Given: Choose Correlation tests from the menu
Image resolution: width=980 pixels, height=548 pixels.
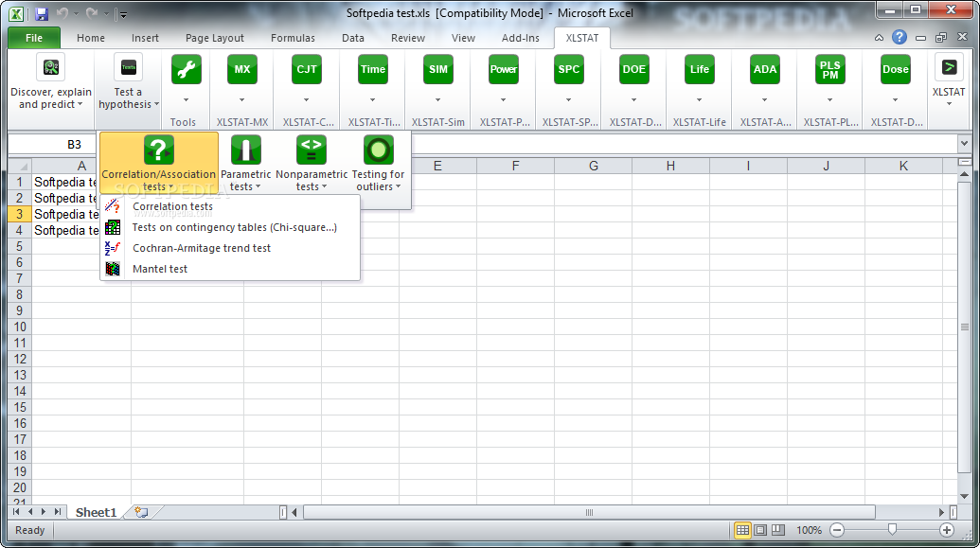Looking at the screenshot, I should (230, 206).
